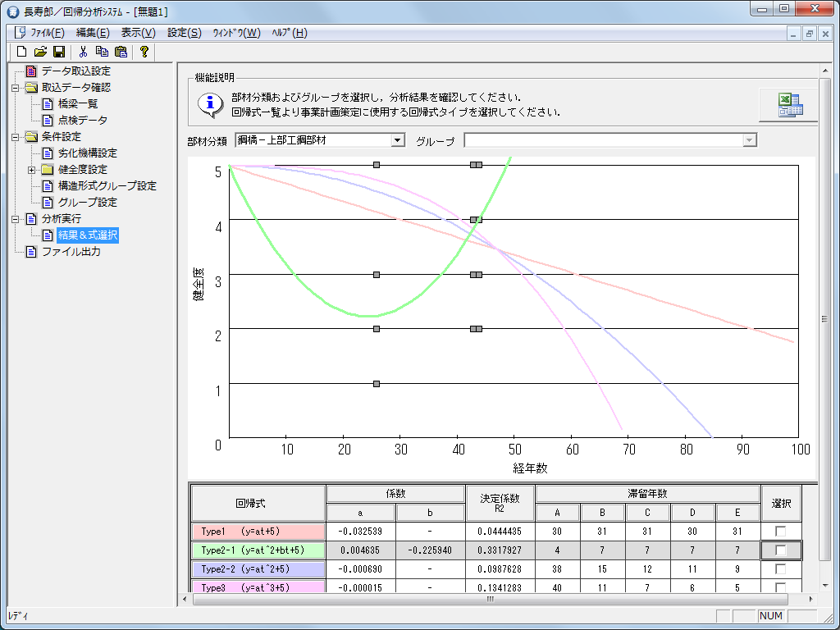Click the Save floppy disk icon
This screenshot has width=840, height=630.
pos(59,52)
